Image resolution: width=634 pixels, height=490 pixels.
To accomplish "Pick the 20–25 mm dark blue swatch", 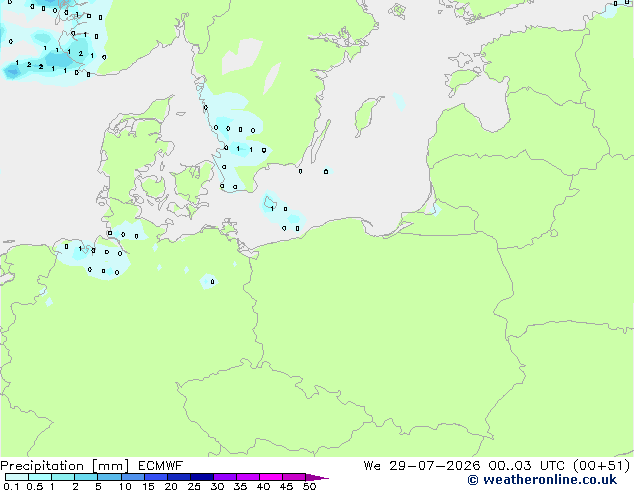I will [x=179, y=477].
